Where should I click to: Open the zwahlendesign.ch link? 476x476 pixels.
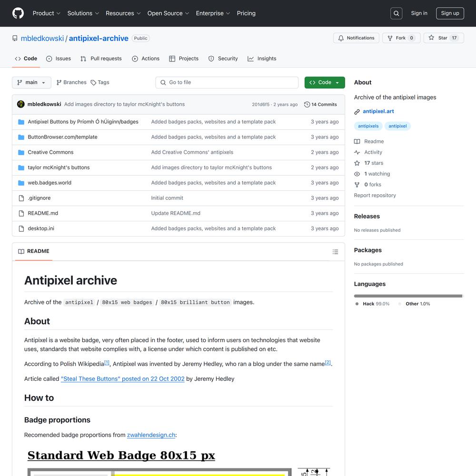pos(151,435)
